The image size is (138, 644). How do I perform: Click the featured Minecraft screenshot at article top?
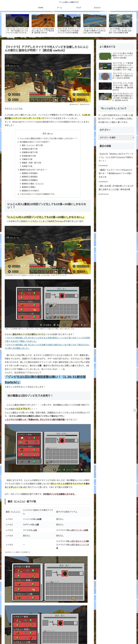[48, 78]
